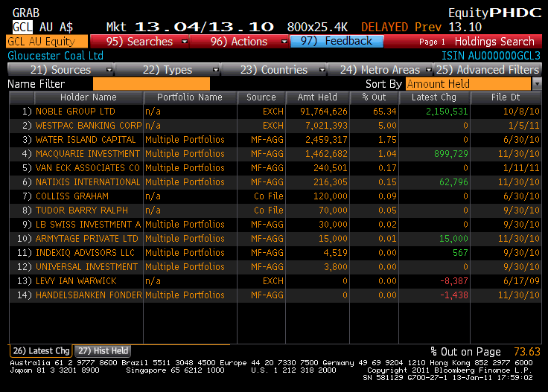Click the % Out column header
The width and height of the screenshot is (548, 392).
tap(374, 97)
